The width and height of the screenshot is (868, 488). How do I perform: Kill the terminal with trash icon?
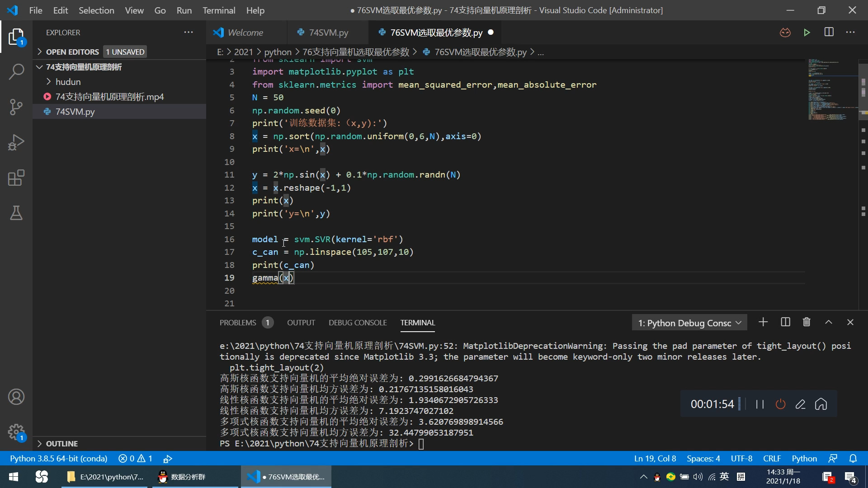(x=807, y=322)
